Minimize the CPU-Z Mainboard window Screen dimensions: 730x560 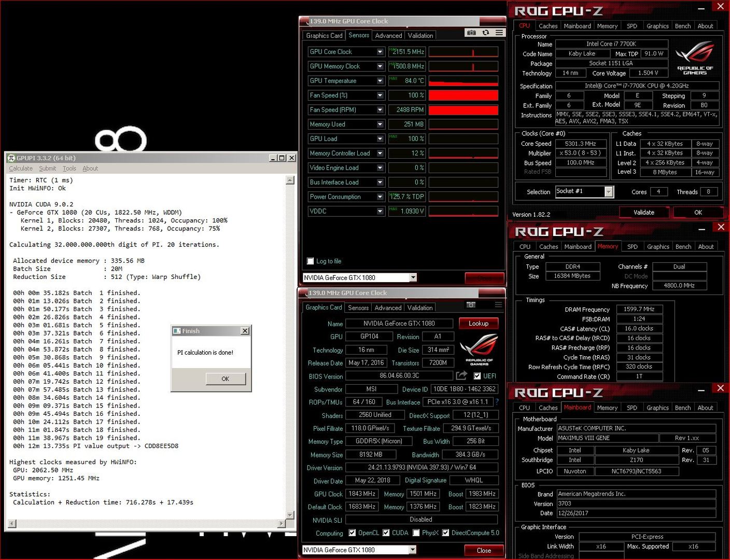701,390
